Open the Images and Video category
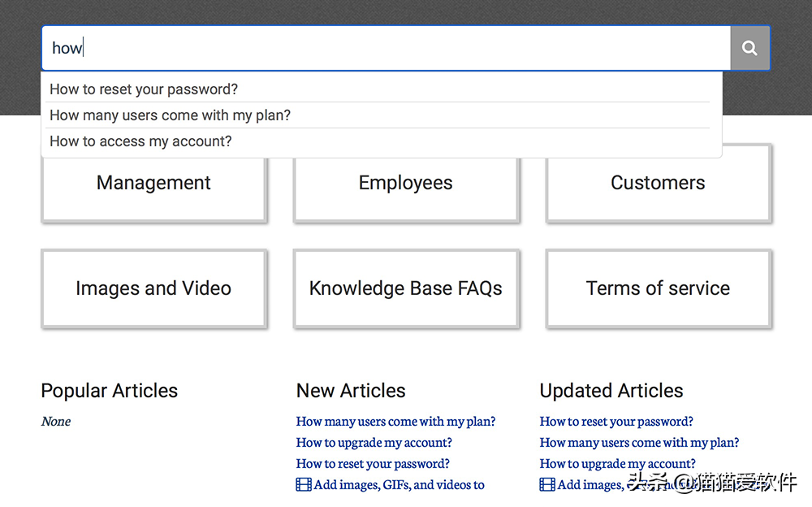 pos(153,288)
